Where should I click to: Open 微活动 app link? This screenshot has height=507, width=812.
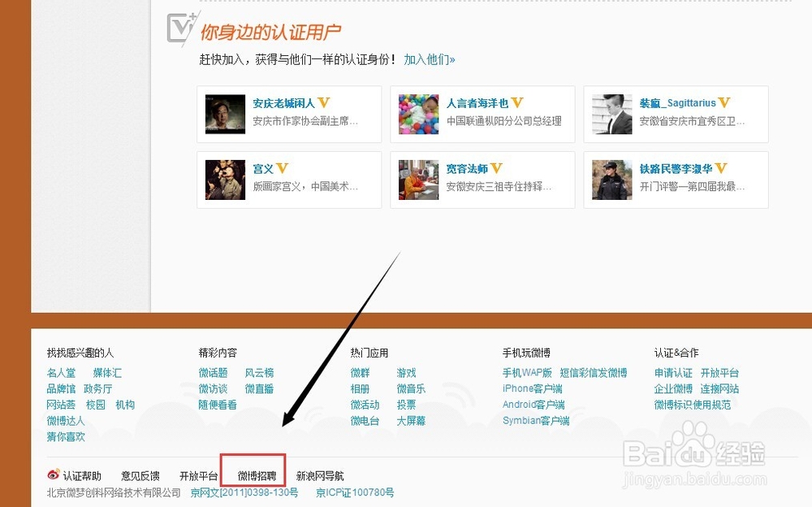point(365,405)
